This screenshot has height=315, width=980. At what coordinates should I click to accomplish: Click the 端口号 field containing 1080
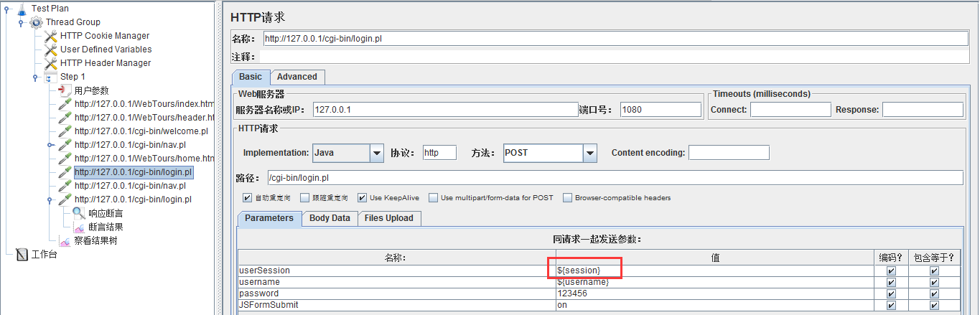pyautogui.click(x=660, y=110)
